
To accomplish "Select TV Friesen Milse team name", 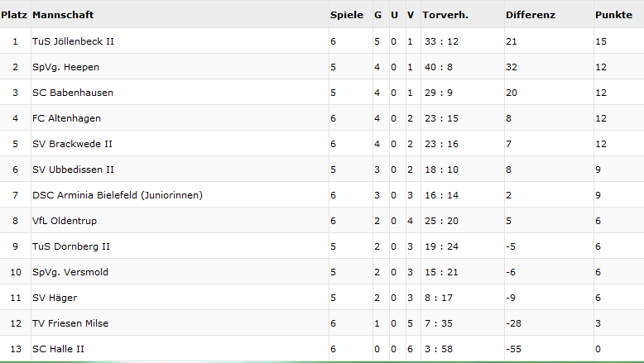I will coord(70,323).
